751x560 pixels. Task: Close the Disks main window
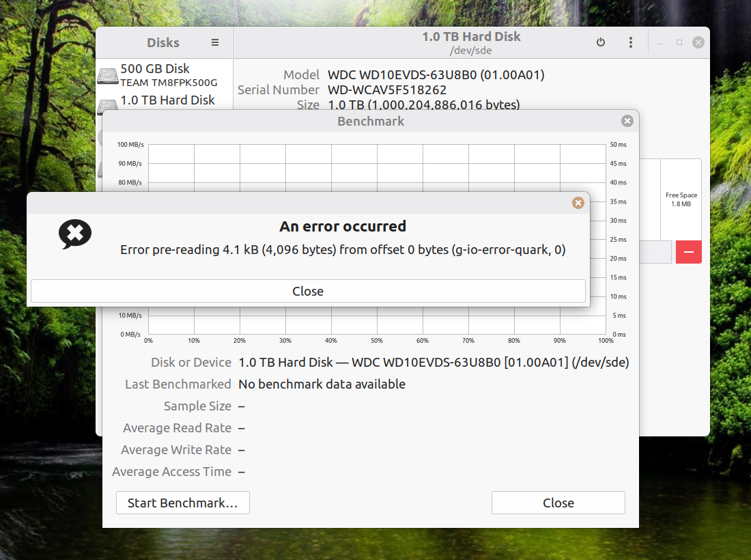tap(698, 42)
